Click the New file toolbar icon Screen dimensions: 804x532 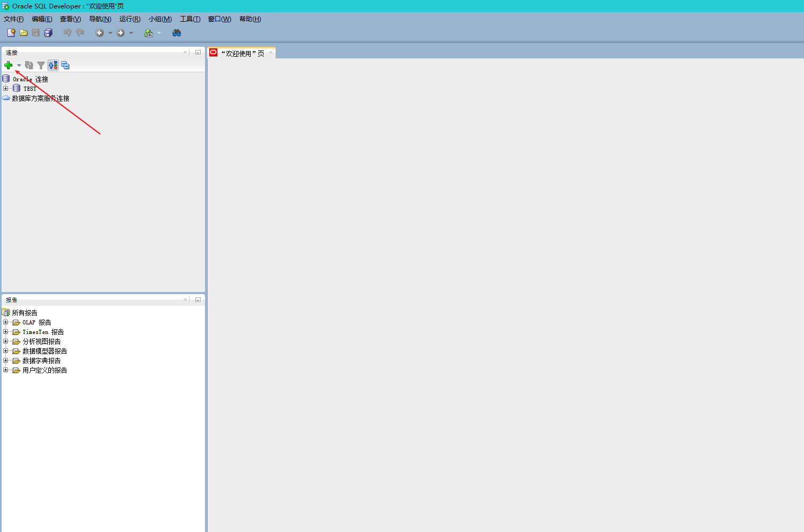11,33
